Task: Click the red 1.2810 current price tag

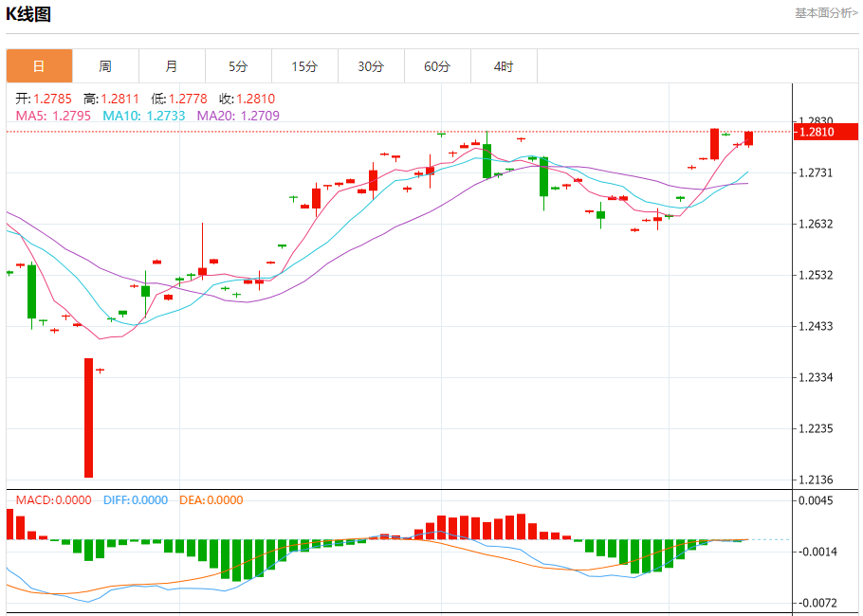Action: [x=826, y=132]
